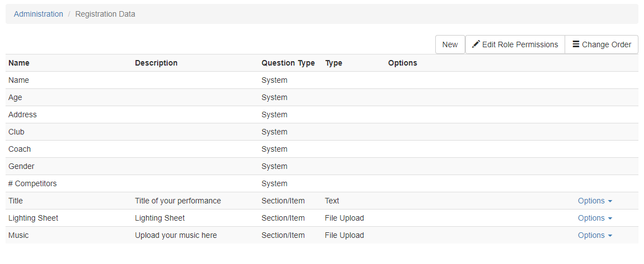Click the # Competitors row
Viewport: 644px width, 264px height.
click(322, 183)
